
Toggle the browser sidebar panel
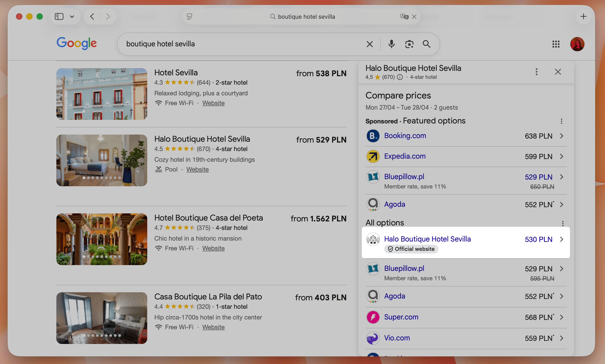click(59, 16)
